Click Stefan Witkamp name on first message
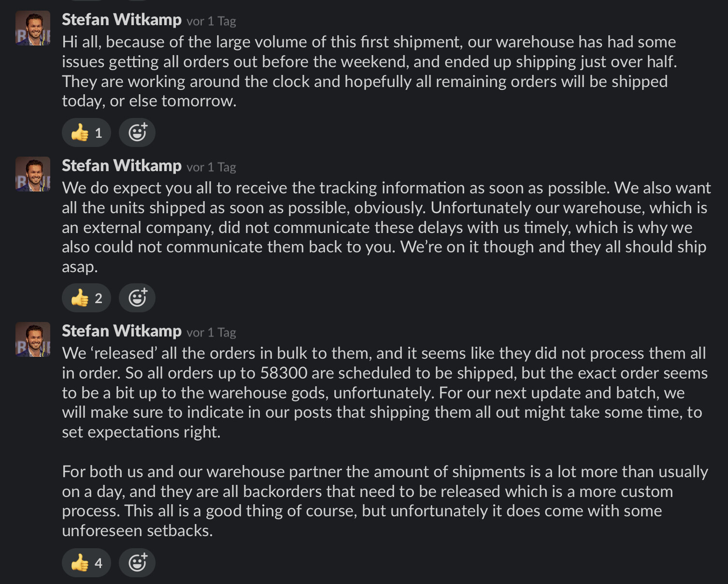This screenshot has height=584, width=728. 122,20
